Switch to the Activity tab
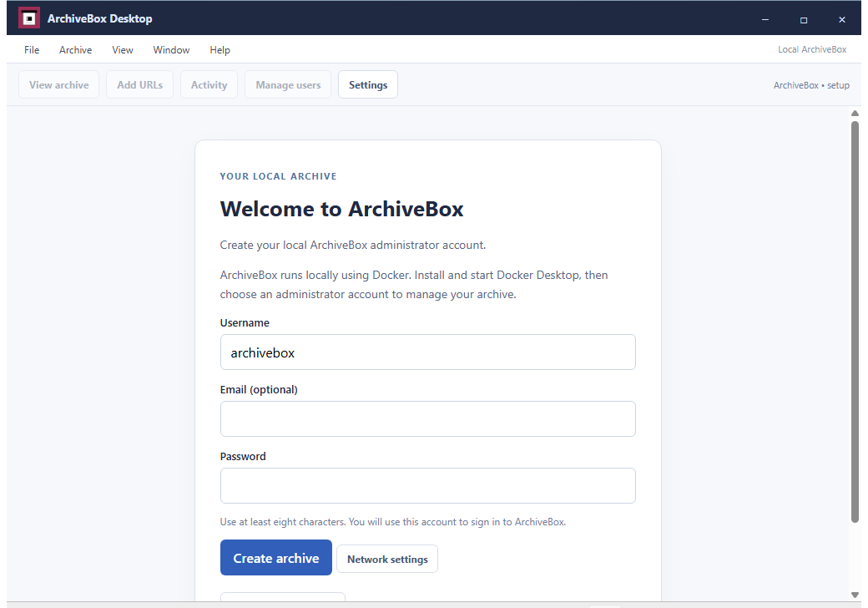Image resolution: width=868 pixels, height=608 pixels. pos(209,84)
